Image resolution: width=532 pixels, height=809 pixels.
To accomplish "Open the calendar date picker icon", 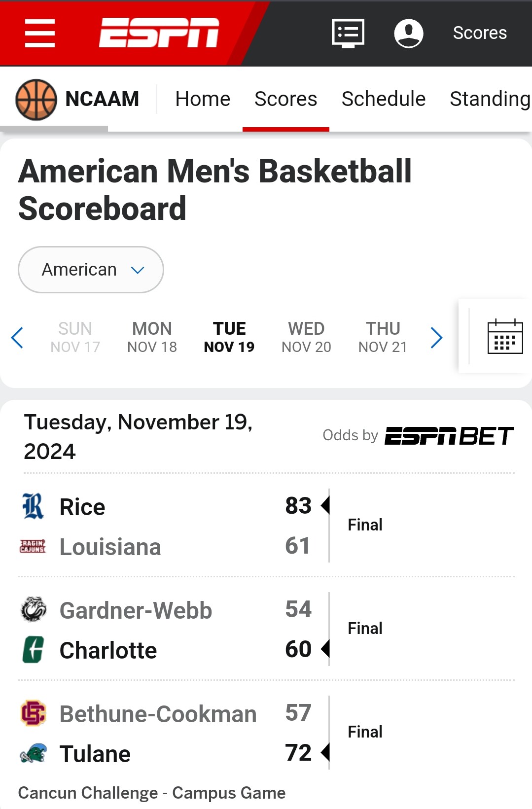I will [x=505, y=337].
